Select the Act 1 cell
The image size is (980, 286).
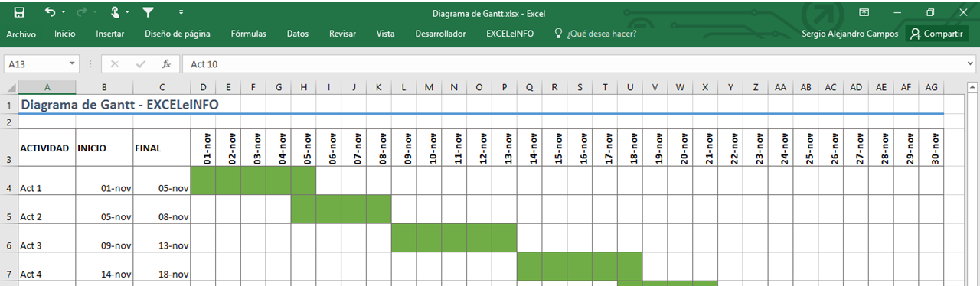click(x=47, y=180)
